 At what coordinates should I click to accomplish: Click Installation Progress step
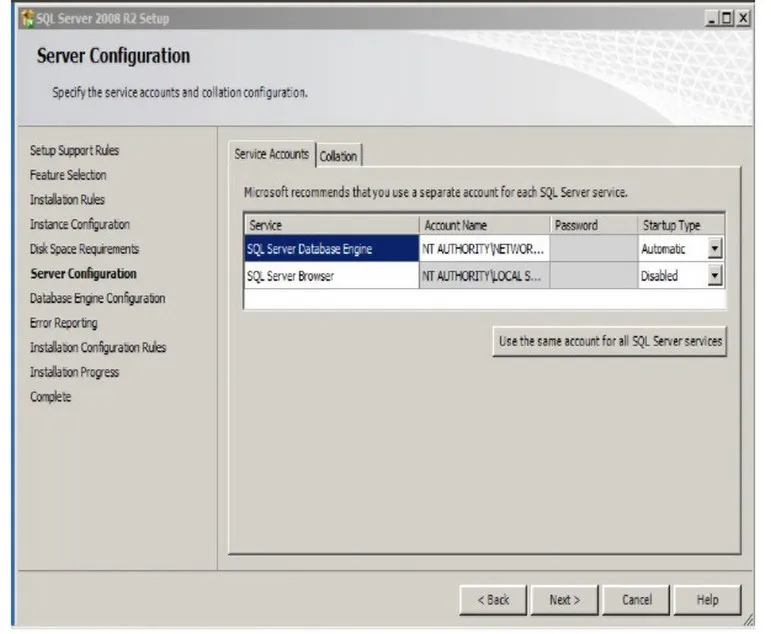74,372
